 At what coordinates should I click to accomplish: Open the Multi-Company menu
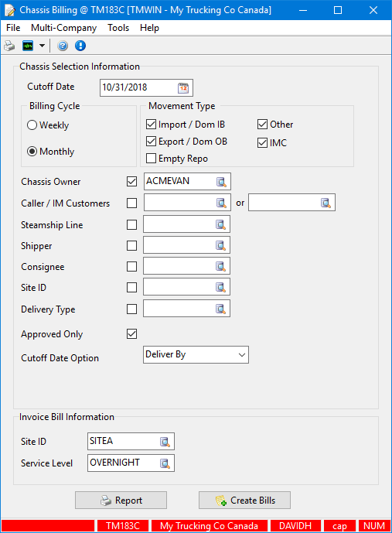(x=63, y=28)
